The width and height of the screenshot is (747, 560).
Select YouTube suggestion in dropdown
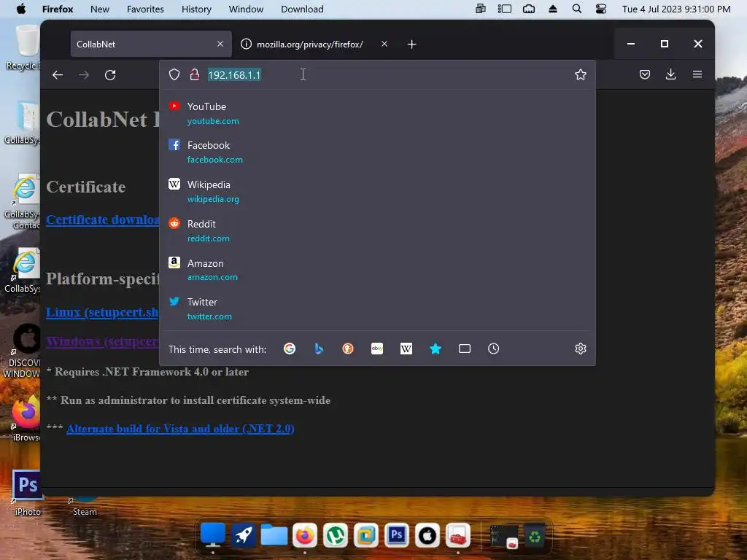coord(377,113)
